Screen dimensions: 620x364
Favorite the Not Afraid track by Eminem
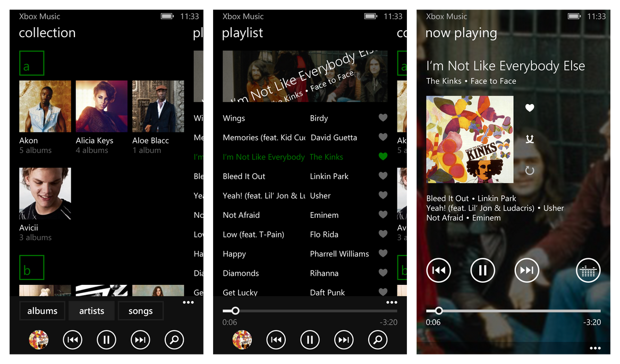coord(383,215)
